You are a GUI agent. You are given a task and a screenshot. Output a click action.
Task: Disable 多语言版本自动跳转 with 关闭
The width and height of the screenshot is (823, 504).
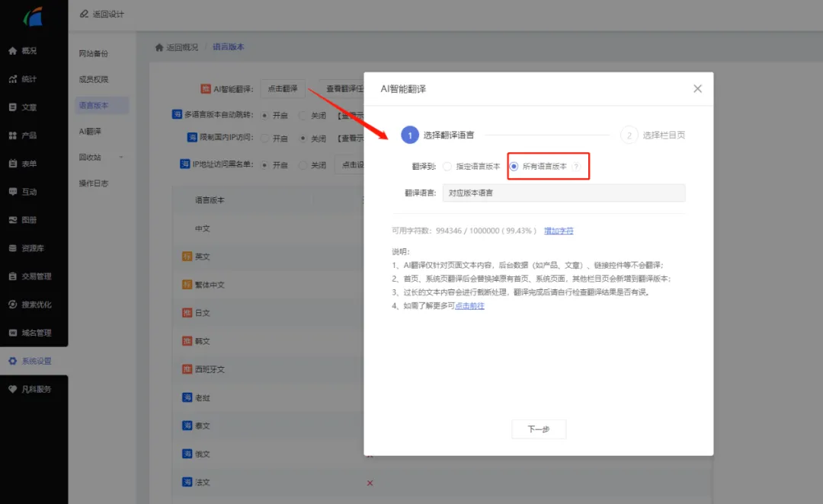click(303, 116)
